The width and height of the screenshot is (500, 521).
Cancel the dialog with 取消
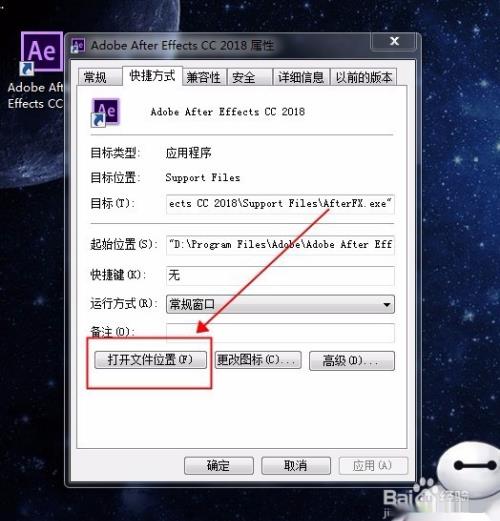(x=296, y=465)
